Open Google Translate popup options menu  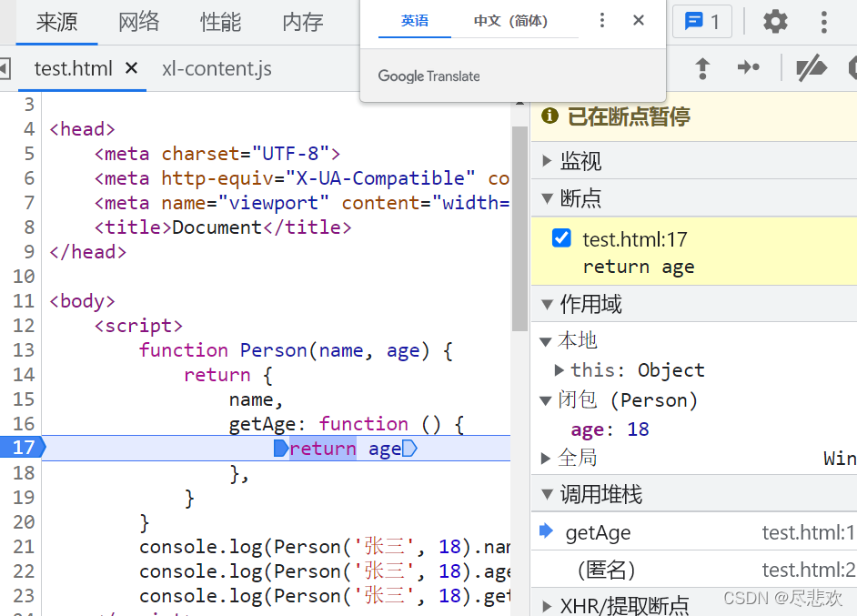(601, 21)
